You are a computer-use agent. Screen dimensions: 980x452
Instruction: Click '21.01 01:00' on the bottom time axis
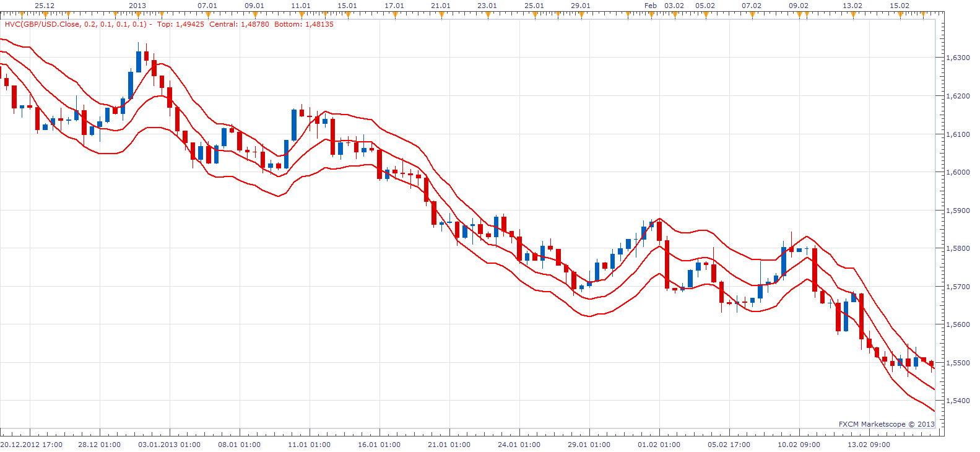coord(449,445)
